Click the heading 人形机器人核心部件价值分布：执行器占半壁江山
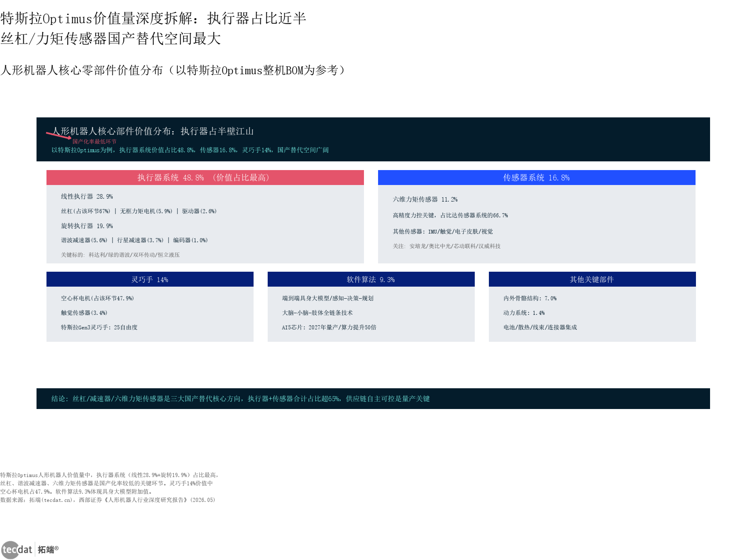 [153, 131]
